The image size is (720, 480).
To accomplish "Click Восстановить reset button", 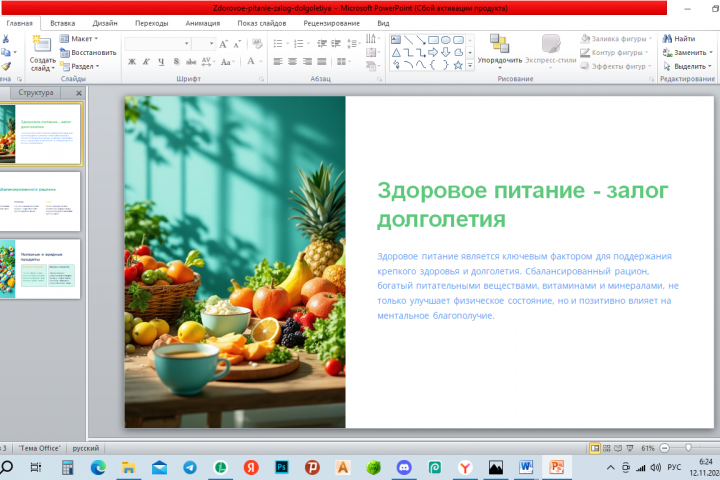I will pos(88,52).
